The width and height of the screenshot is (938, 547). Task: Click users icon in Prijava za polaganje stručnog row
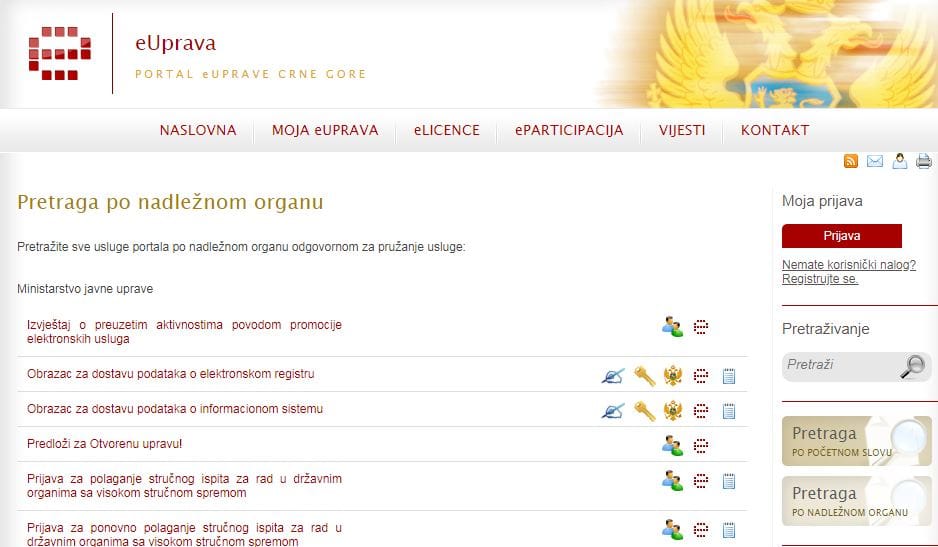[x=672, y=481]
